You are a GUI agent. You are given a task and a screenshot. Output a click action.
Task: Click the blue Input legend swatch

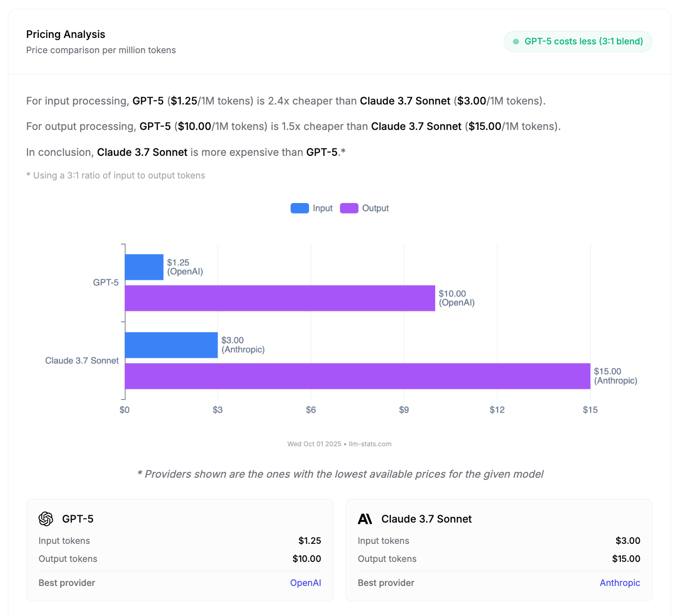pos(300,209)
